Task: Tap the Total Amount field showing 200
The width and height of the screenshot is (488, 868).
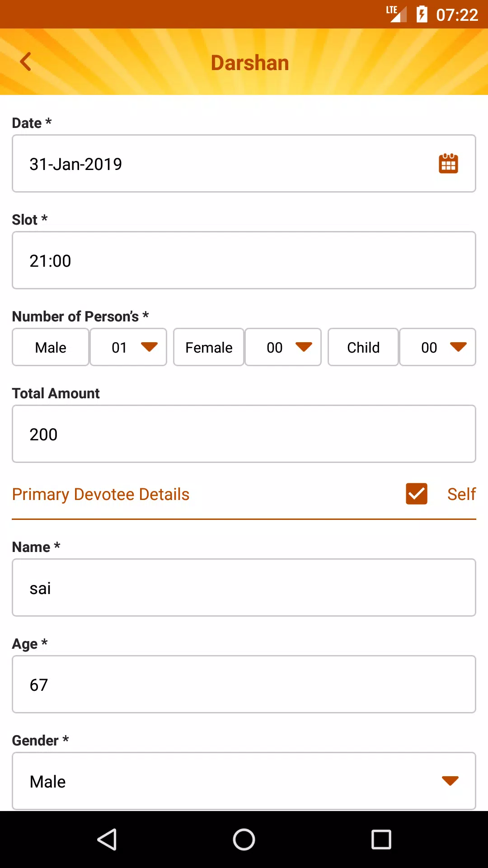Action: coord(244,434)
